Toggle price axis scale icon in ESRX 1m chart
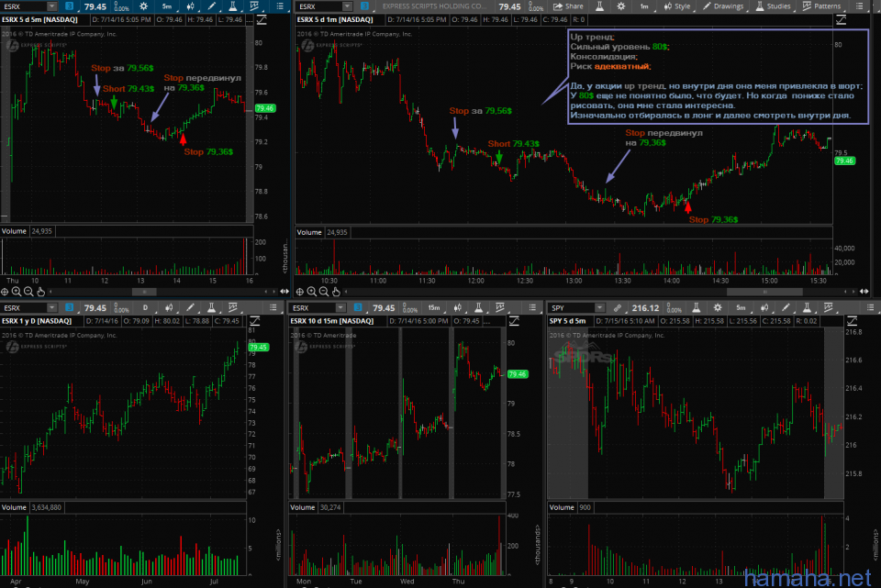The width and height of the screenshot is (881, 588). click(842, 19)
